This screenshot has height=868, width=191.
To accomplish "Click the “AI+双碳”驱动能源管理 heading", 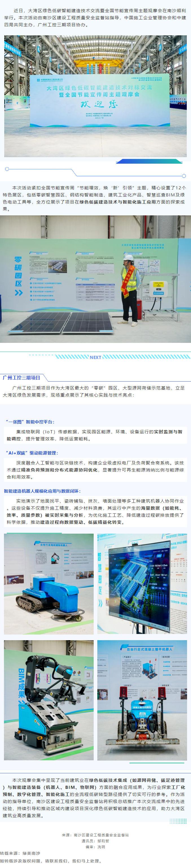I will pos(32,453).
